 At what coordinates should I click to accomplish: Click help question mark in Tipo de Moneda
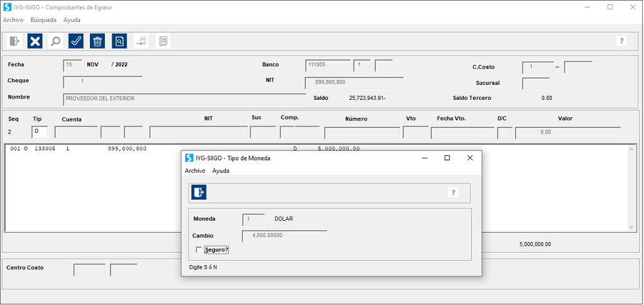point(453,193)
